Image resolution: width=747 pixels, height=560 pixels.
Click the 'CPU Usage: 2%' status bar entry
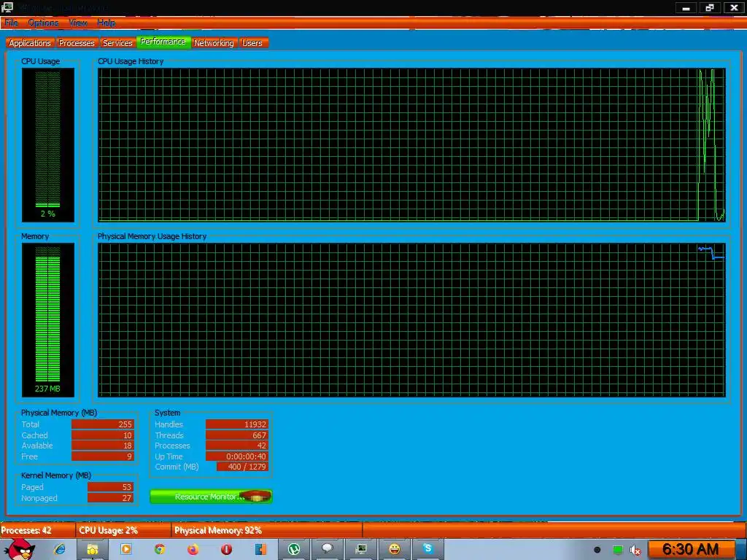click(123, 531)
